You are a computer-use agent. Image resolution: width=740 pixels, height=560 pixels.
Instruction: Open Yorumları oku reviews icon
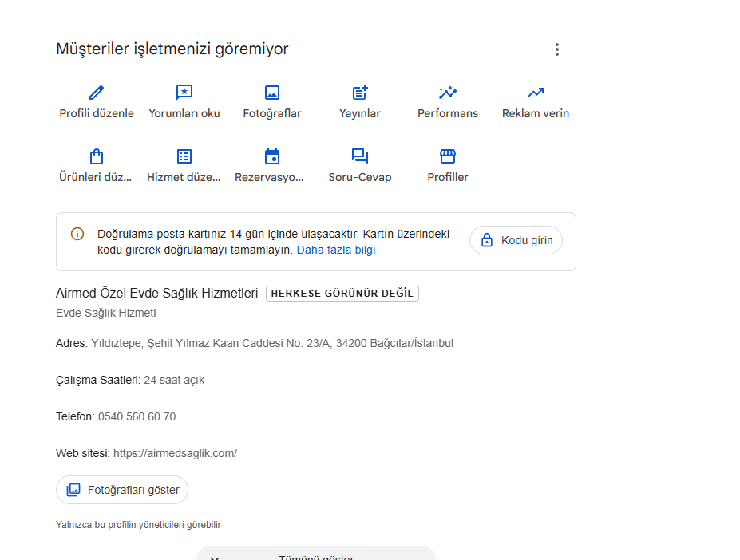184,93
